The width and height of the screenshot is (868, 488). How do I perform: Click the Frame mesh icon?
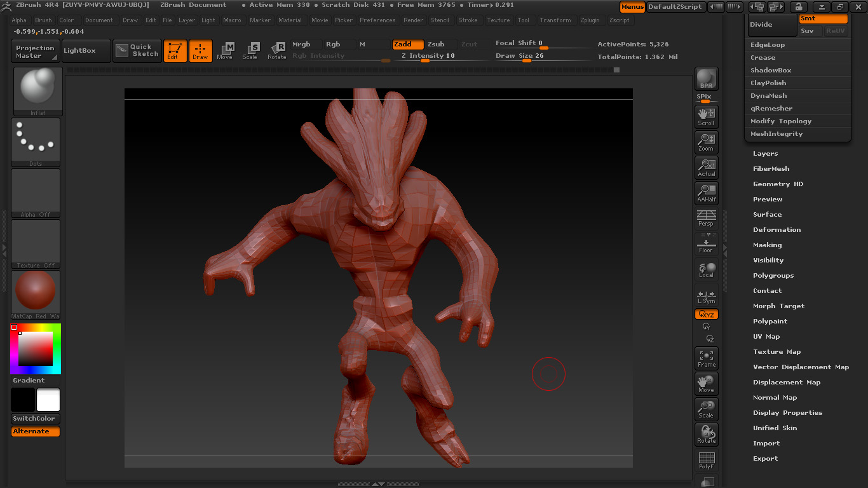tap(706, 358)
